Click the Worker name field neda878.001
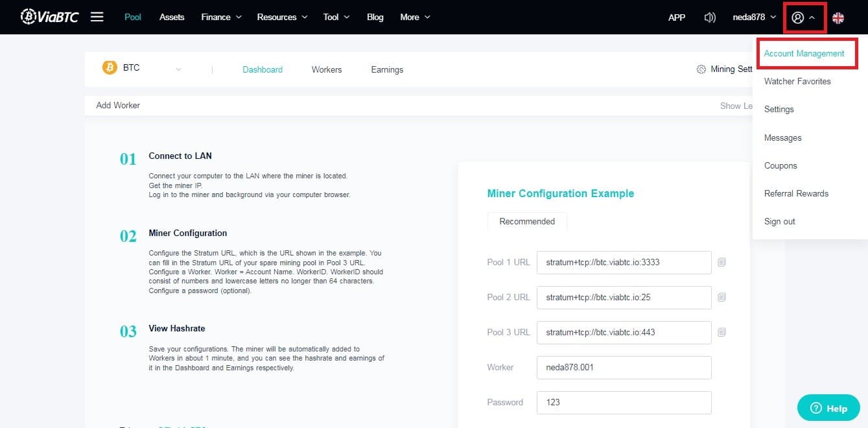This screenshot has width=868, height=428. coord(624,367)
